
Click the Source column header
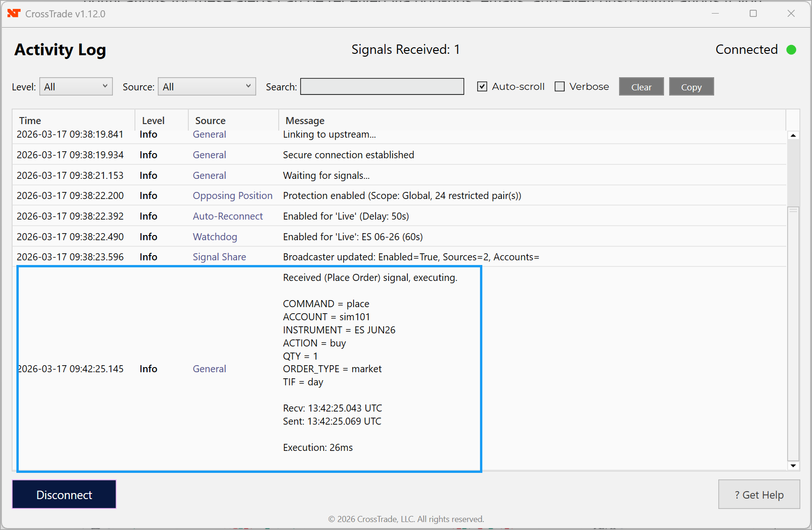[210, 120]
